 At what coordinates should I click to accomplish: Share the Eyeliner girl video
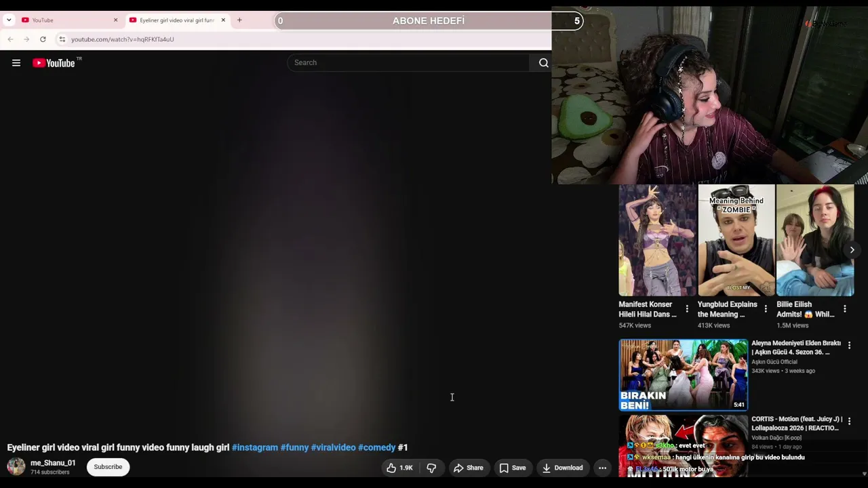pyautogui.click(x=469, y=468)
